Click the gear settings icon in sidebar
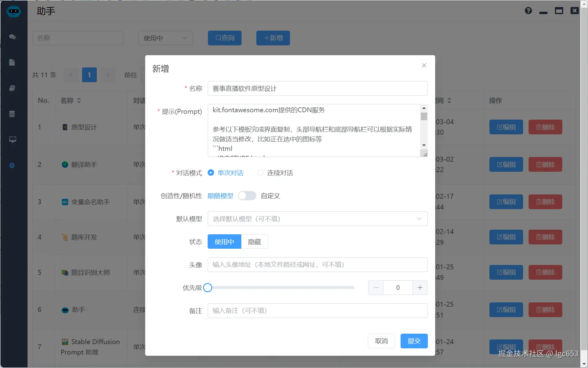The height and width of the screenshot is (368, 588). [x=12, y=166]
